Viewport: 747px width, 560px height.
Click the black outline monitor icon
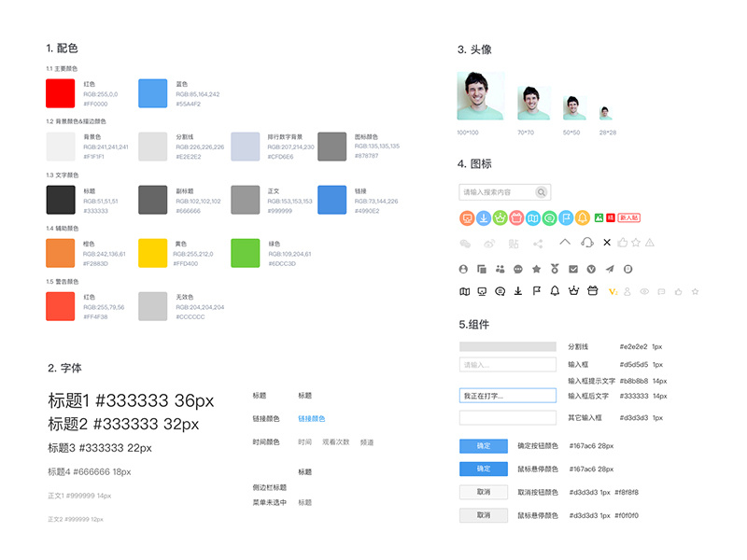pos(482,291)
